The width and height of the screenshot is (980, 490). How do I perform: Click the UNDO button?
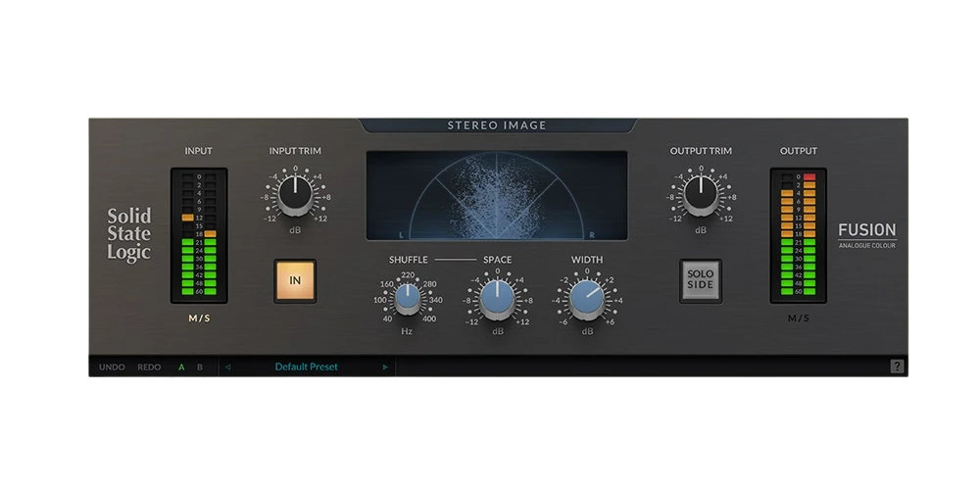tap(112, 367)
